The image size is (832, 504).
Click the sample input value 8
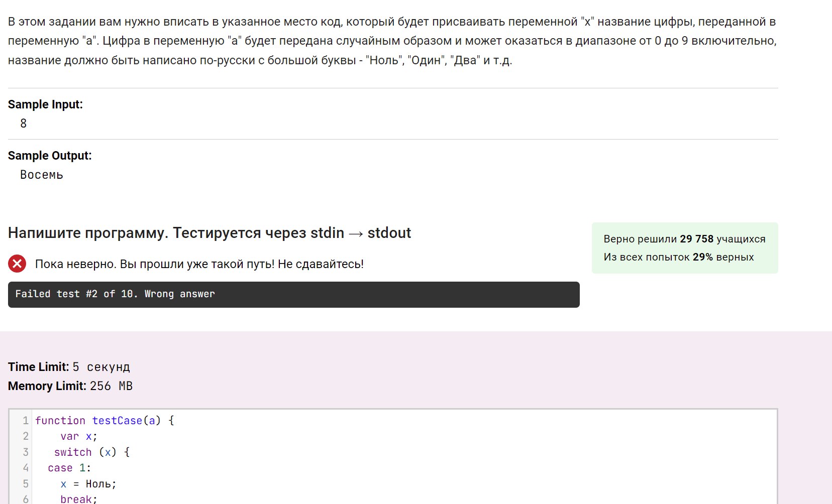23,123
